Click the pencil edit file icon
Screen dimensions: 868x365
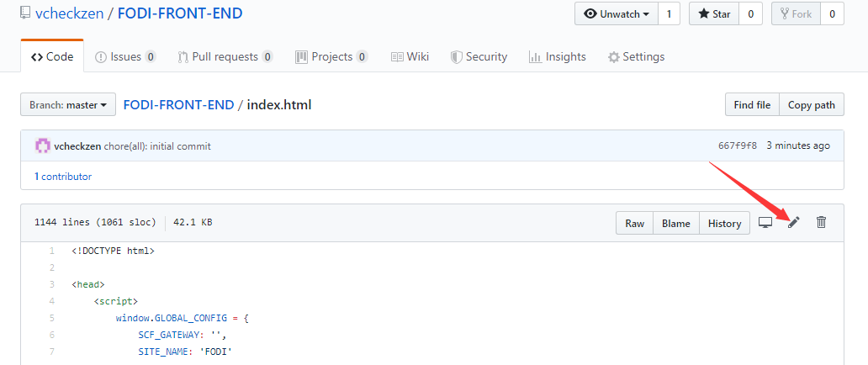794,223
